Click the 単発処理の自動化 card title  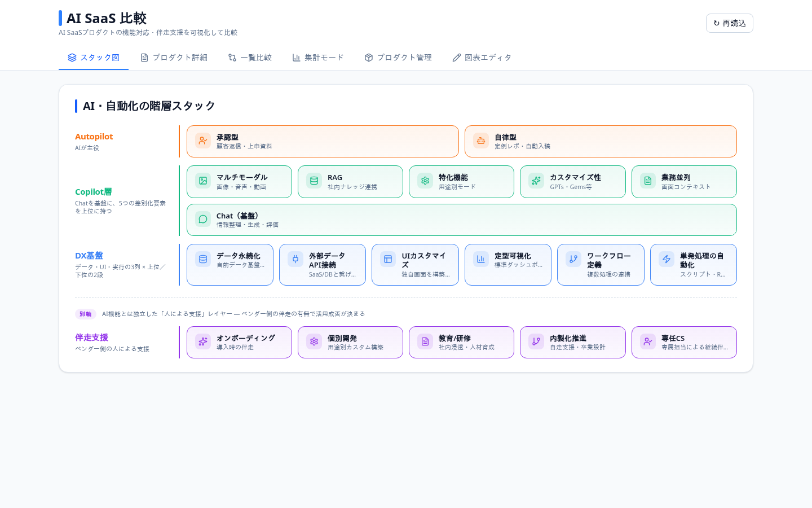point(702,260)
